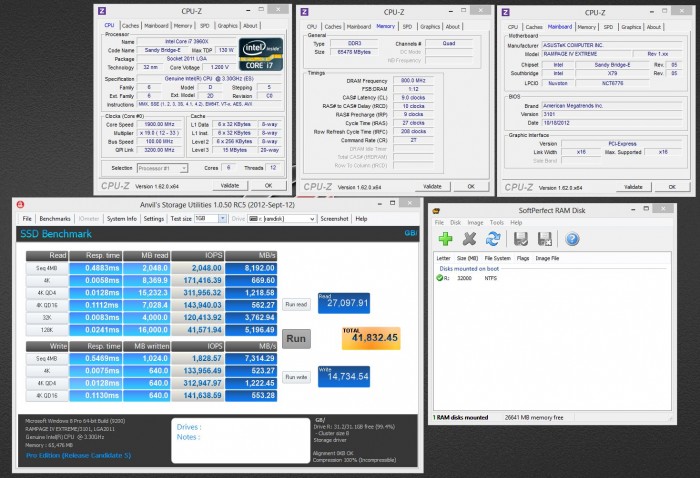The width and height of the screenshot is (700, 478).
Task: Click the Drives / Notes text box
Action: click(x=240, y=441)
